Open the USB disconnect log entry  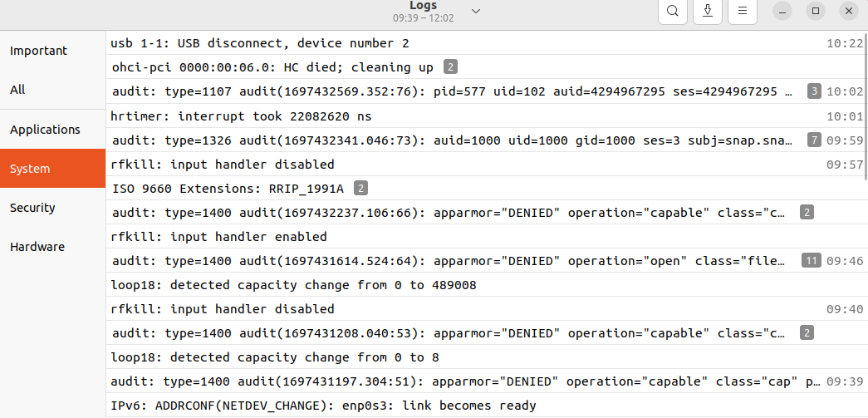(260, 43)
